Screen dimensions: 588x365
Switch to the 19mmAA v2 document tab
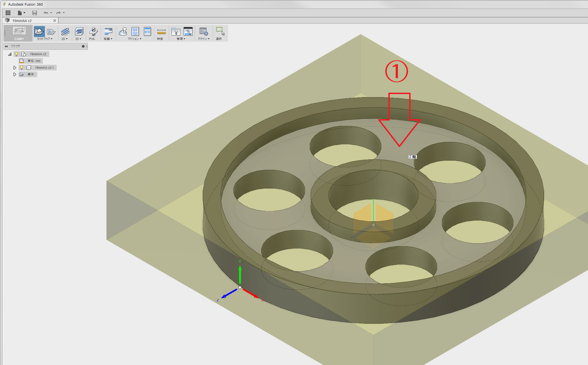[22, 21]
